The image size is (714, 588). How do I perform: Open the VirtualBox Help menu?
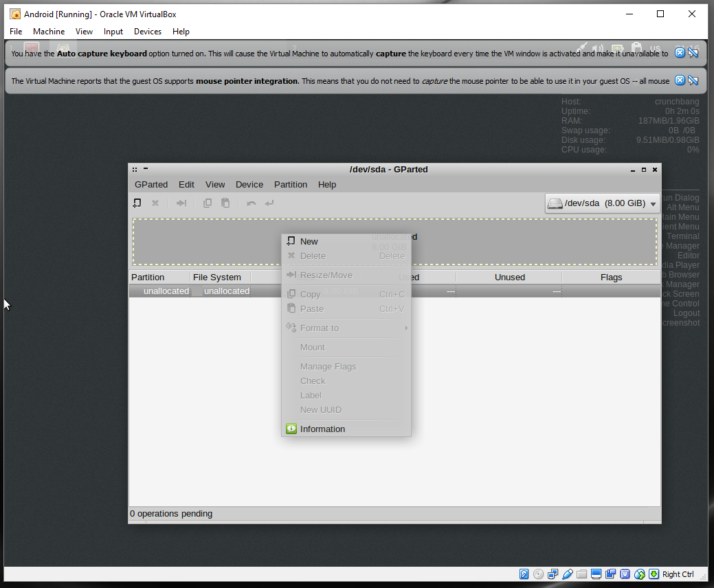tap(181, 32)
